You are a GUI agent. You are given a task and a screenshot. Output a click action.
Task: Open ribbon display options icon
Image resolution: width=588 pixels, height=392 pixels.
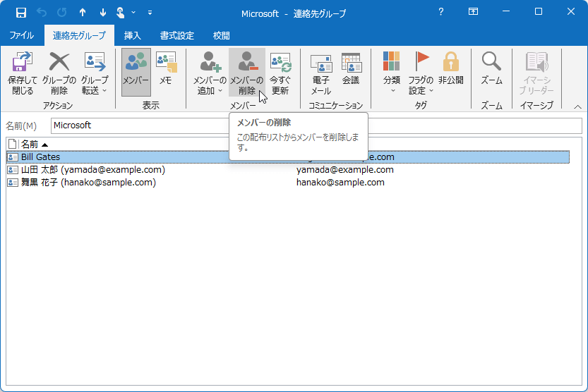(x=473, y=12)
